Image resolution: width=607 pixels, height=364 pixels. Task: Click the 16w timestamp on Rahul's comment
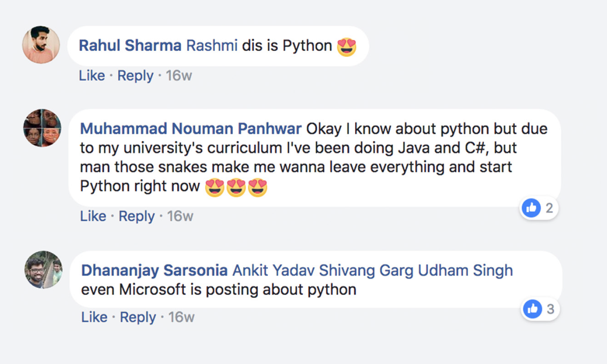pyautogui.click(x=179, y=75)
